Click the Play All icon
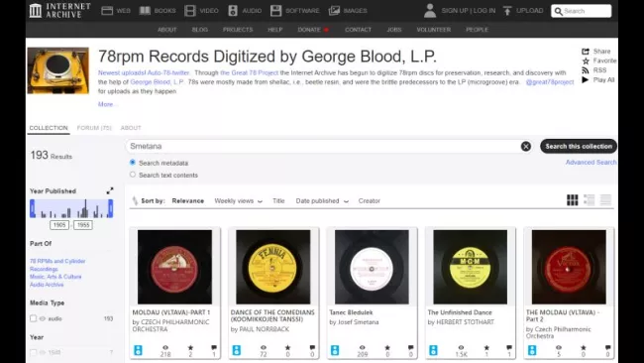This screenshot has width=644, height=363. tap(586, 79)
